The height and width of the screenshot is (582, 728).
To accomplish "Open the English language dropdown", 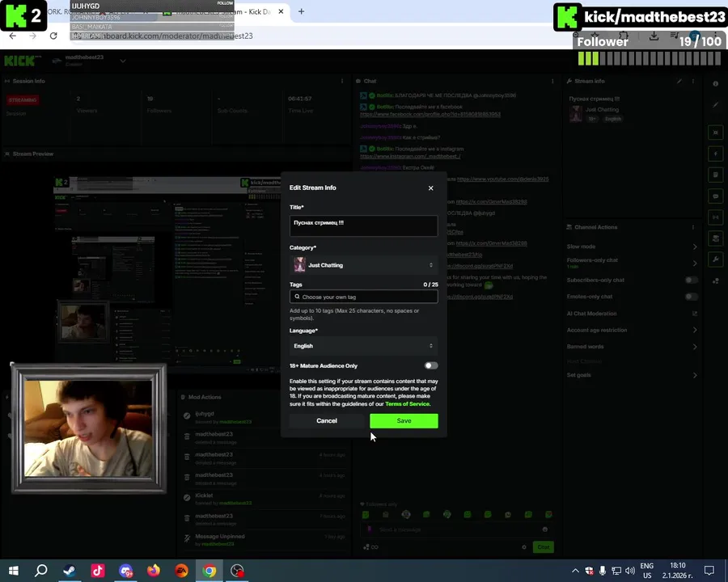I will (363, 346).
